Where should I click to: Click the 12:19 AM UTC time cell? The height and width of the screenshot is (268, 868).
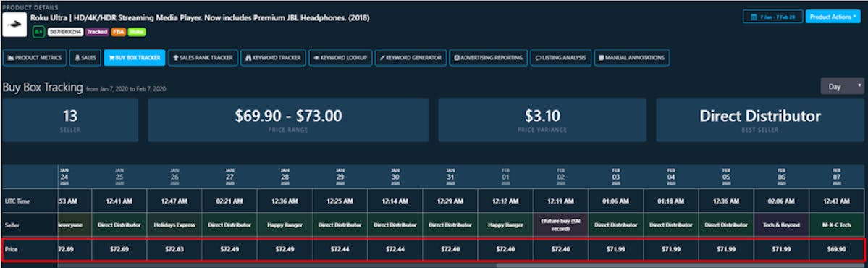point(561,201)
